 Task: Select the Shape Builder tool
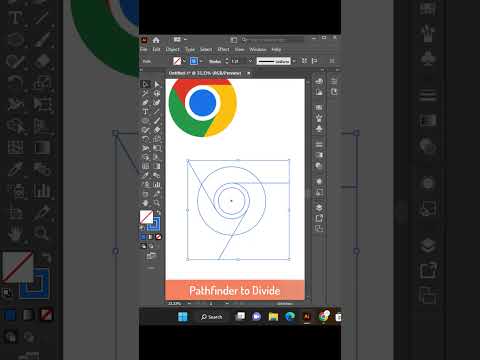pyautogui.click(x=146, y=157)
